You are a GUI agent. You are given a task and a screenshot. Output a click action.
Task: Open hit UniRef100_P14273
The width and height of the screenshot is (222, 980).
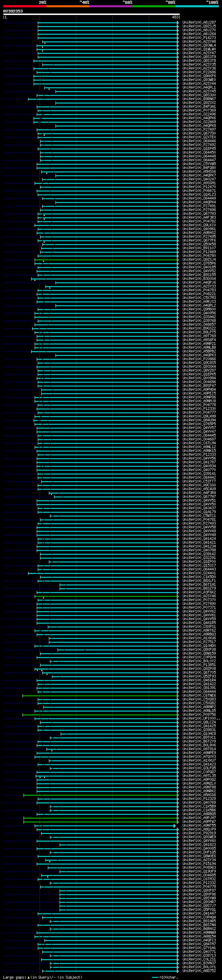coord(199,38)
